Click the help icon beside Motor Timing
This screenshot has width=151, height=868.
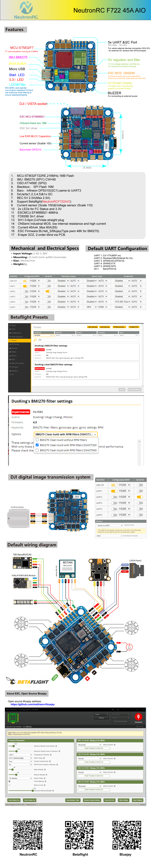(x=44, y=758)
